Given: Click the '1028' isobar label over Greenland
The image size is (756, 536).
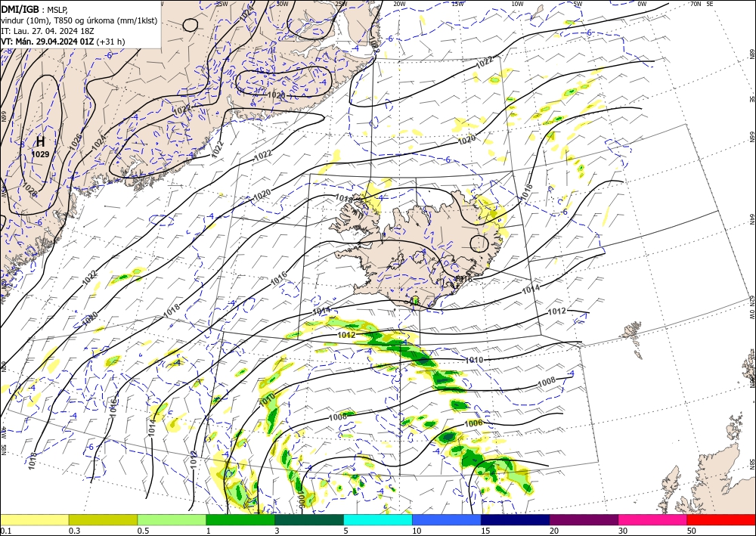Looking at the screenshot, I should tap(29, 189).
